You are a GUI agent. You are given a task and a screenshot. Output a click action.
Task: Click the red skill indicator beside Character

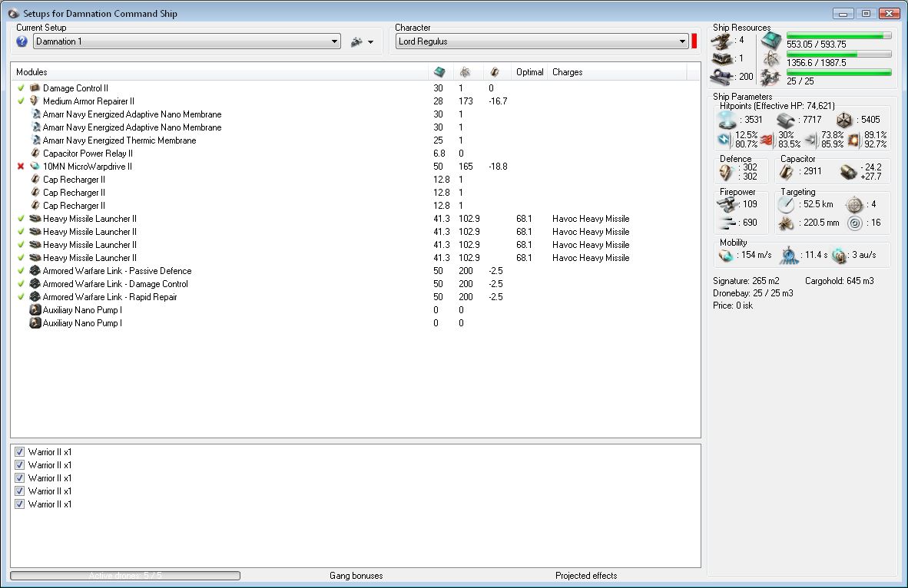[x=694, y=41]
